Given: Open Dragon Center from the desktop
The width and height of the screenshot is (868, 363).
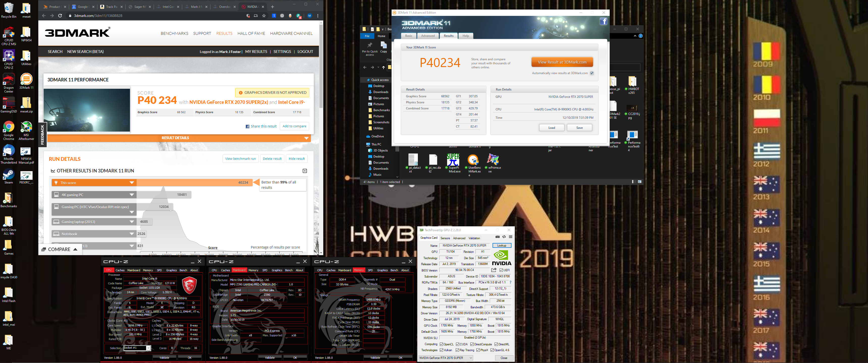Looking at the screenshot, I should 9,83.
